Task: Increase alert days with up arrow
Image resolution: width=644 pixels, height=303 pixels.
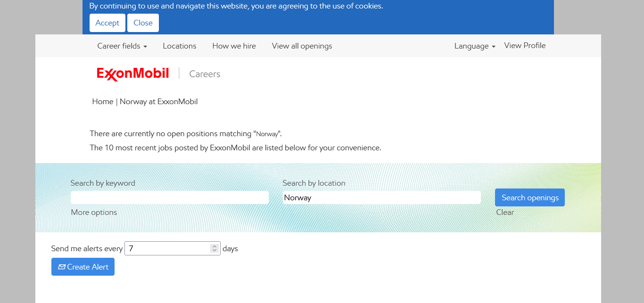Action: [x=215, y=246]
